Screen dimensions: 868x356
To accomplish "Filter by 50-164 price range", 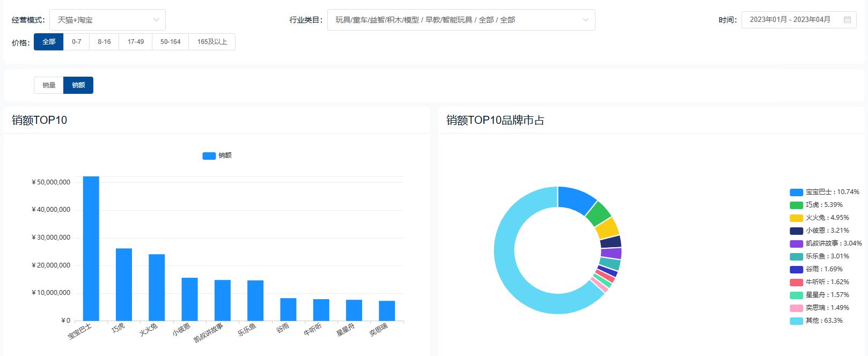I will pyautogui.click(x=171, y=42).
